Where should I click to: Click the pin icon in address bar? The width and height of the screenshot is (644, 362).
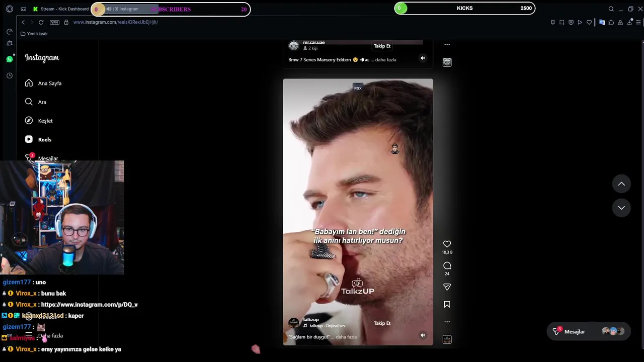(553, 22)
